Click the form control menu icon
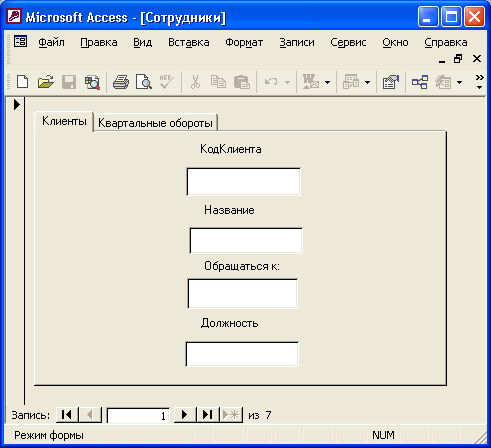491x448 pixels. click(x=20, y=42)
